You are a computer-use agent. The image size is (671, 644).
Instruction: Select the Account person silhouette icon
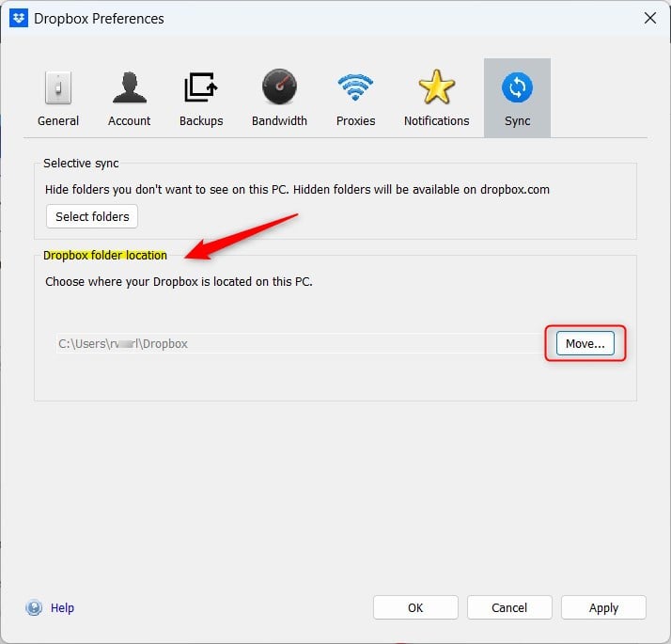pyautogui.click(x=130, y=87)
